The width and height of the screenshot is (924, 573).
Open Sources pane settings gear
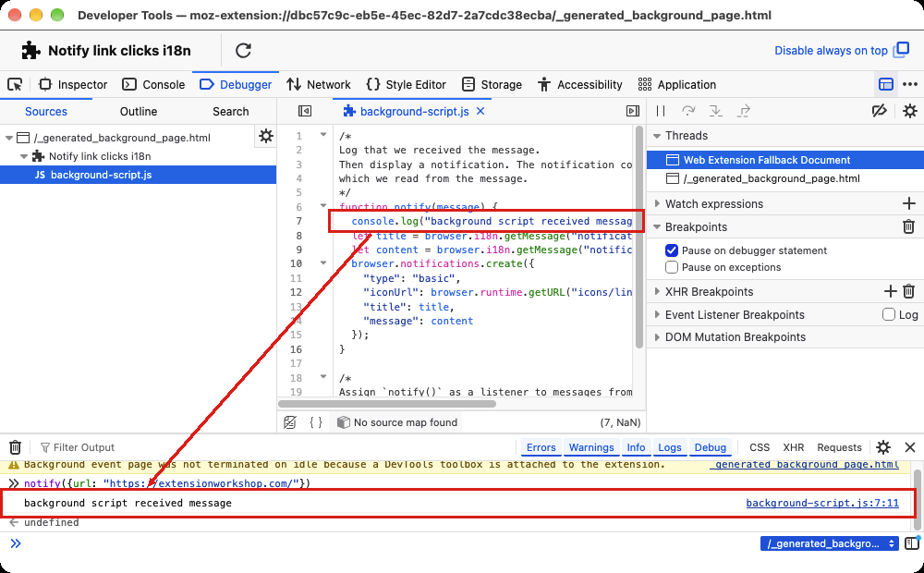(266, 136)
